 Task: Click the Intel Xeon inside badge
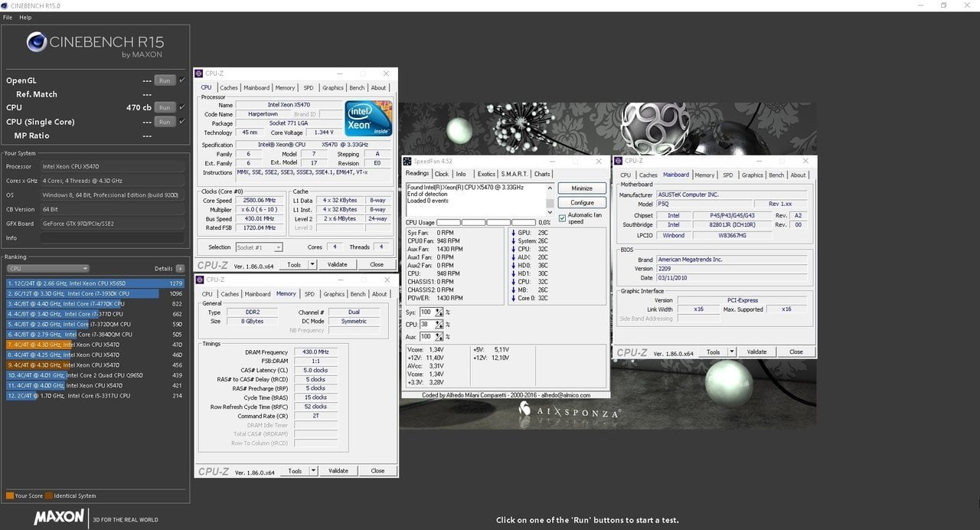click(368, 119)
